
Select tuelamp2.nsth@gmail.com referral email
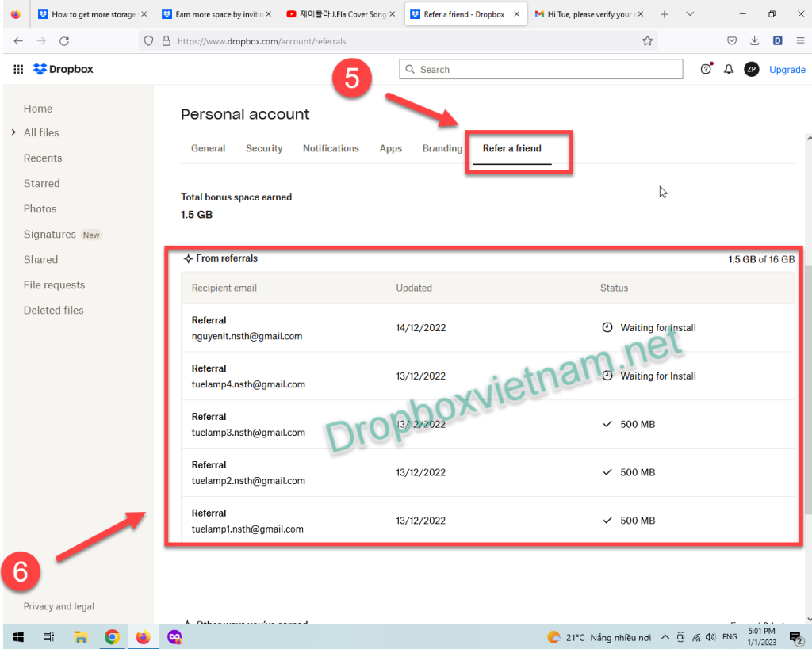tap(248, 481)
